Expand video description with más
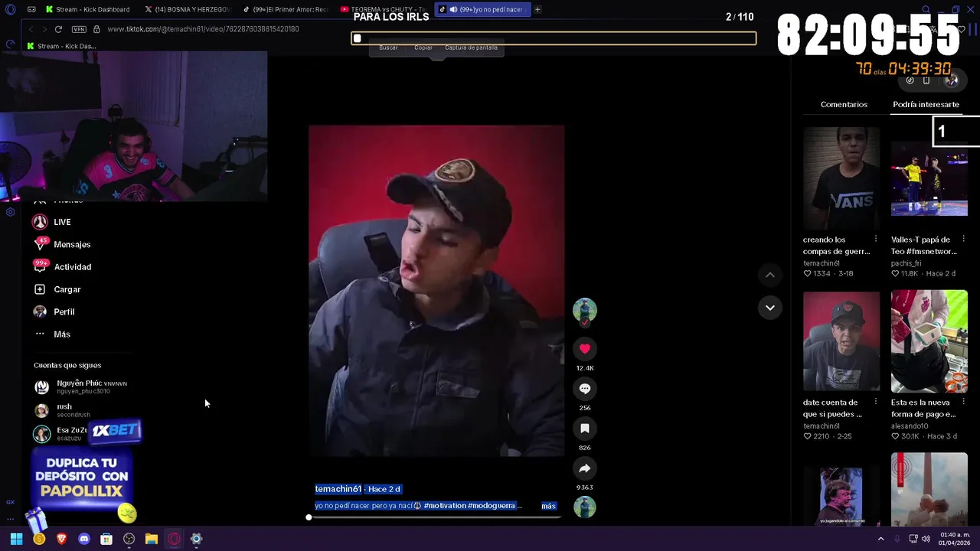 click(x=548, y=506)
